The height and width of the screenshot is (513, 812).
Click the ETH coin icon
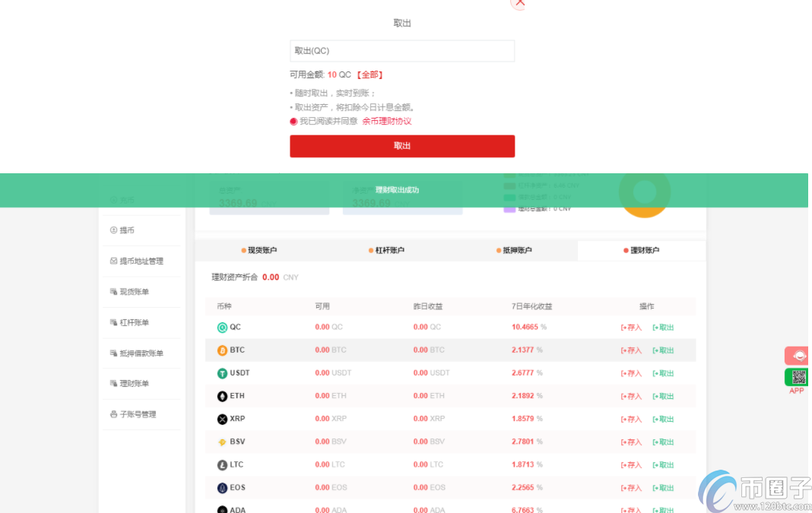222,396
